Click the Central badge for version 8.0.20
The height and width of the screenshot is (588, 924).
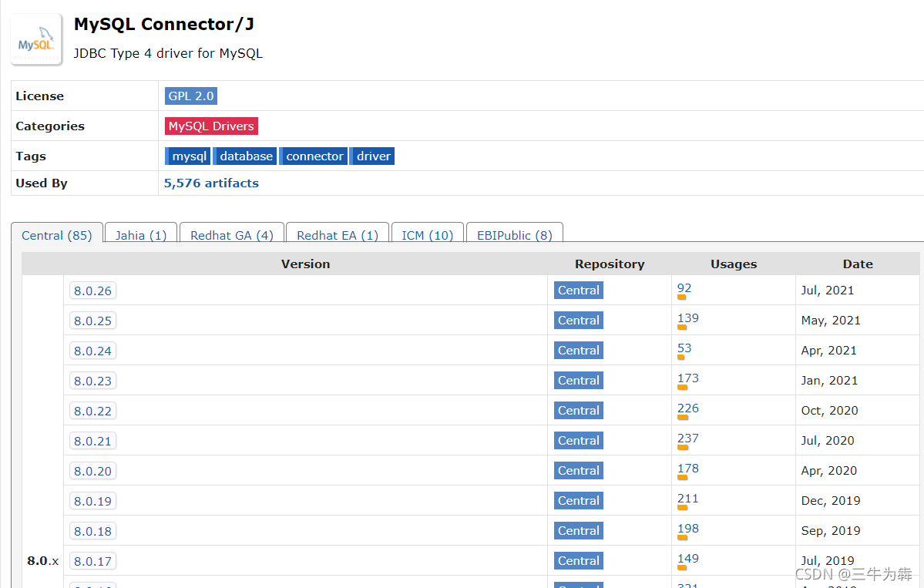pyautogui.click(x=579, y=470)
